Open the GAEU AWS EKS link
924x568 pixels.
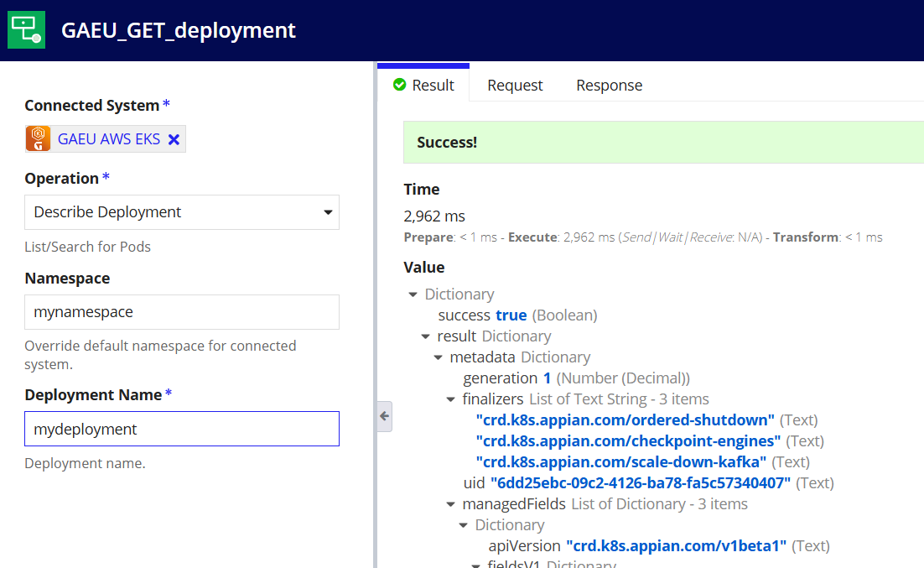(109, 139)
